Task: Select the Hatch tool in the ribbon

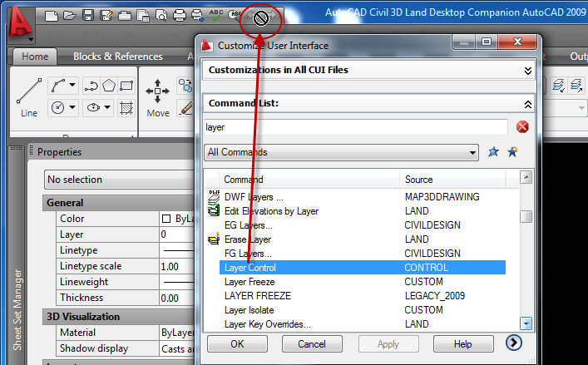Action: click(126, 108)
